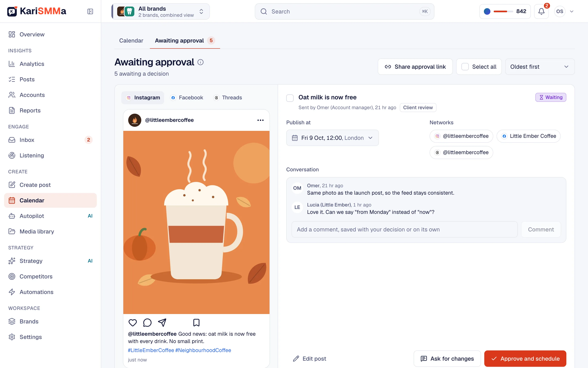
Task: Click the share paper-plane icon
Action: click(162, 322)
